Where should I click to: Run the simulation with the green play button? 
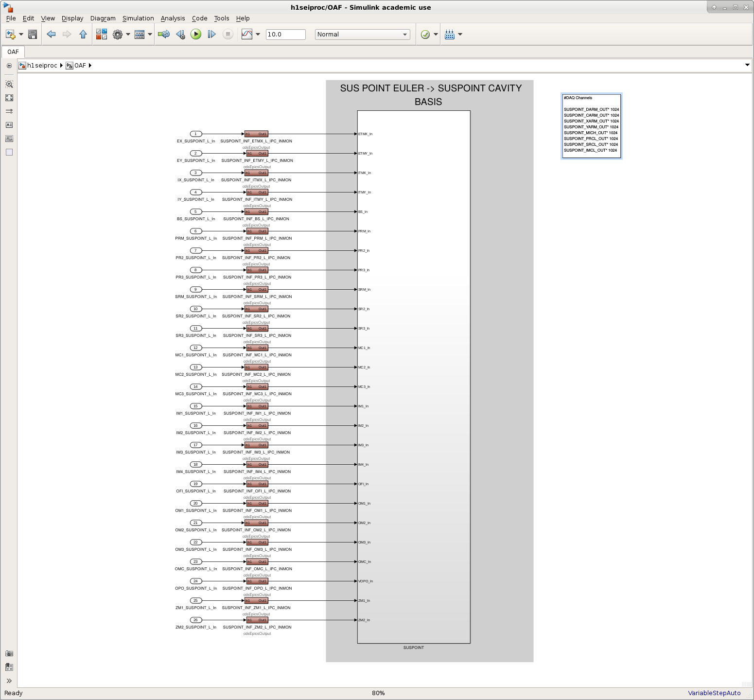196,34
